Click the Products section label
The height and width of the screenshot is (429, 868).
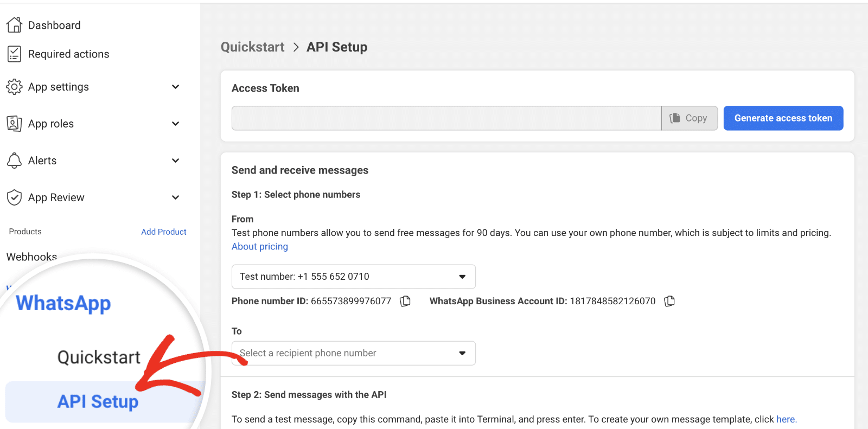(25, 232)
